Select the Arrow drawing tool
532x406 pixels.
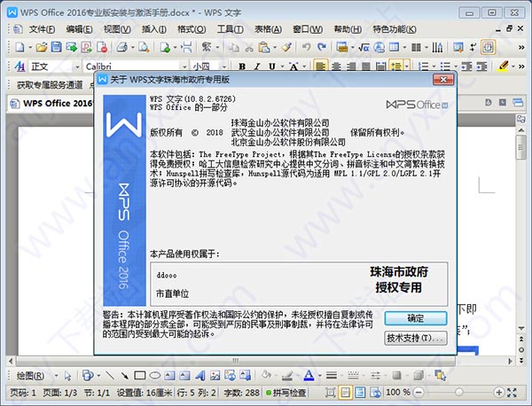124,375
